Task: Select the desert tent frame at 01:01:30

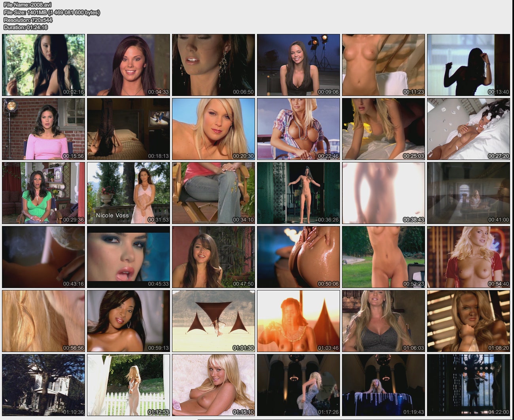Action: click(214, 321)
